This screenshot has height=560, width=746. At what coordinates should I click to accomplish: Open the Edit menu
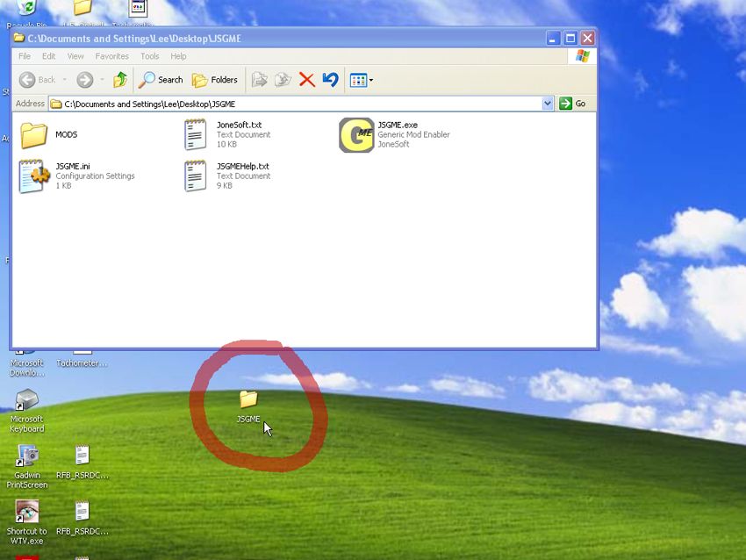[48, 56]
